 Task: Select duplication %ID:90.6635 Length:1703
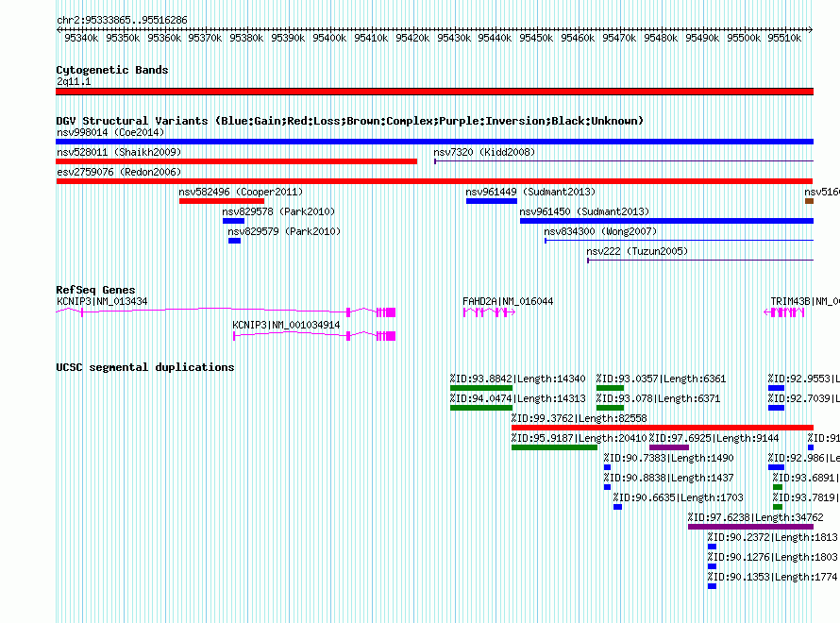(679, 497)
